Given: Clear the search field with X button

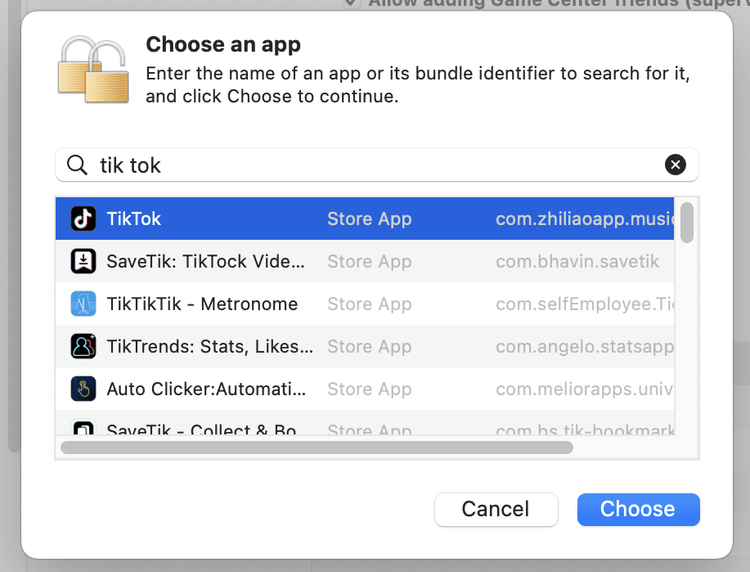Looking at the screenshot, I should point(675,165).
